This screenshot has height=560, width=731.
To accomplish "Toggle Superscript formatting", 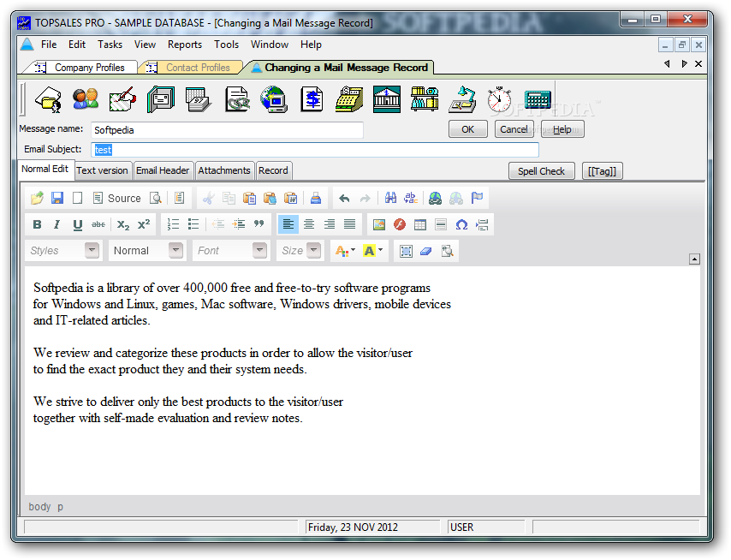I will tap(144, 224).
